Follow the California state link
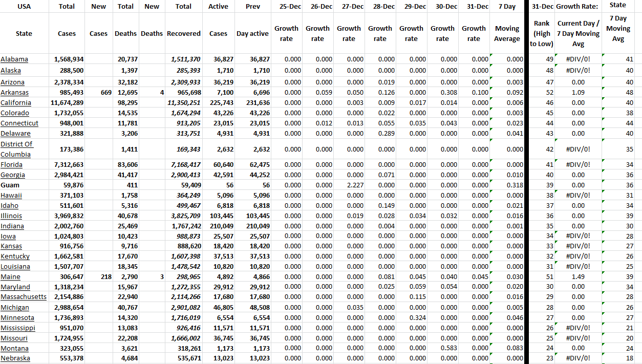This screenshot has height=364, width=642. coord(16,102)
